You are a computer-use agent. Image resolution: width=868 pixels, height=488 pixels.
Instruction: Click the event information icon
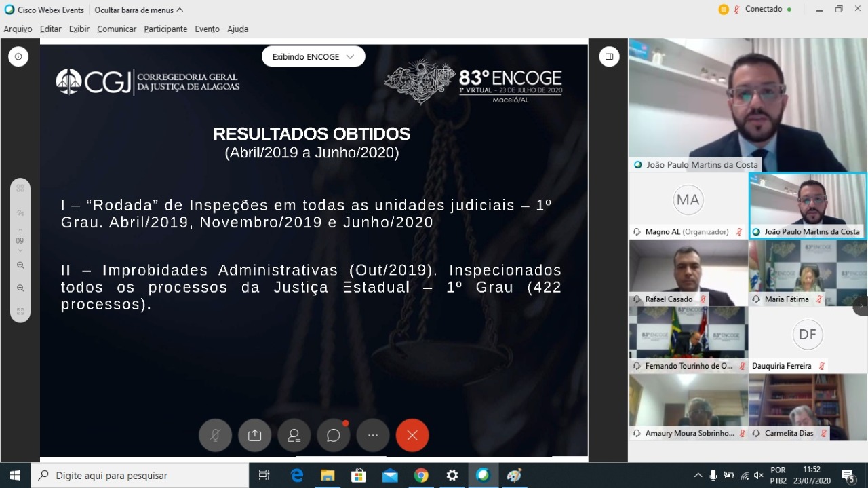tap(18, 57)
